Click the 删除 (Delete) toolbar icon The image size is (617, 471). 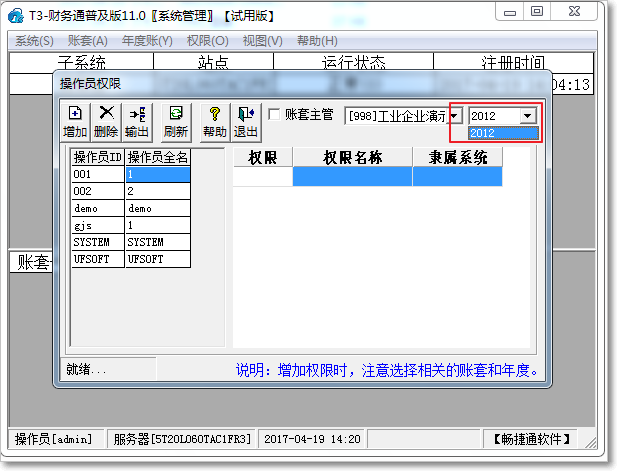pos(106,122)
